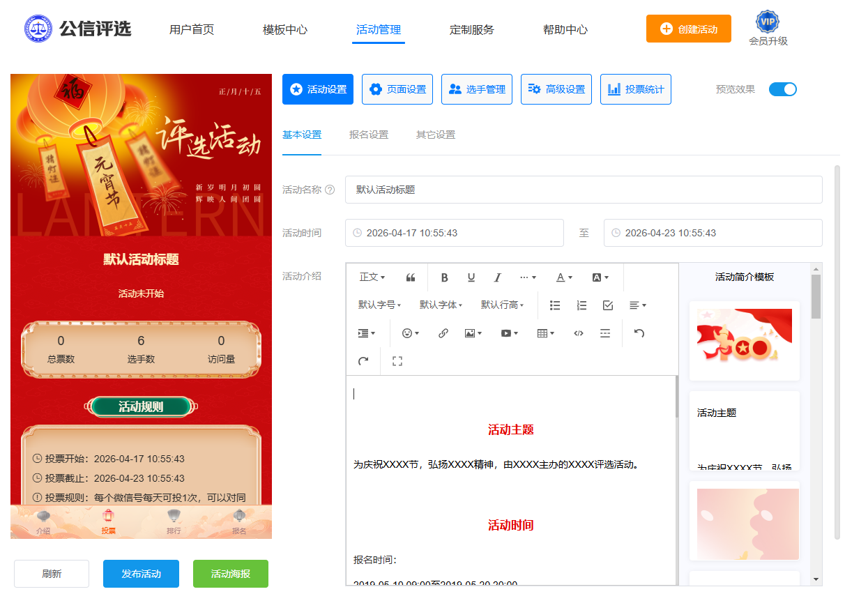The height and width of the screenshot is (610, 868).
Task: Click the 公信评选 logo
Action: [77, 29]
